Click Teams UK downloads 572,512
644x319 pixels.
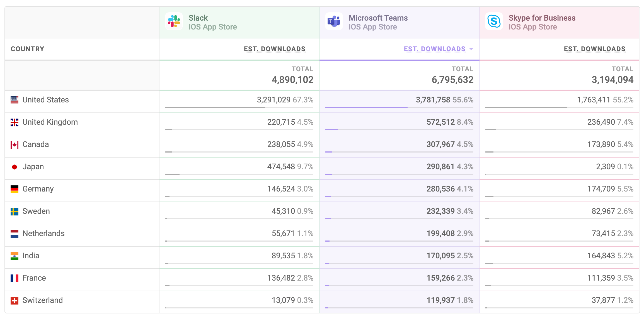pyautogui.click(x=440, y=122)
